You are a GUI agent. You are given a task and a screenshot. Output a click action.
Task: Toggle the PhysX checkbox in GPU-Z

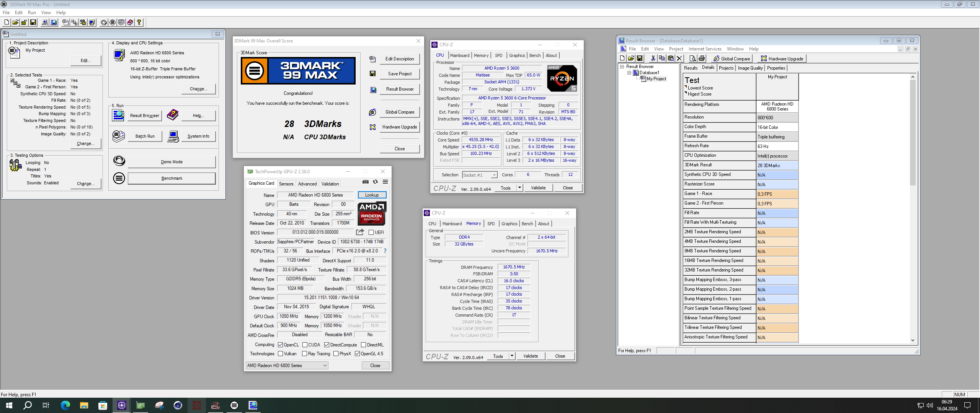[336, 354]
